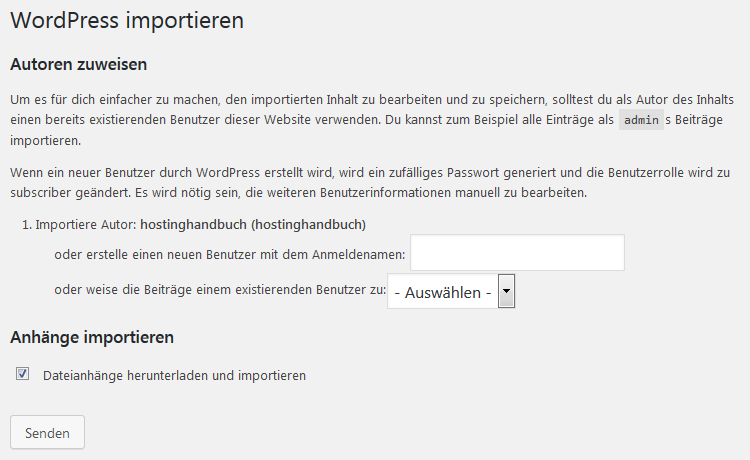
Task: Click the 'oder erstelle einen neuen Benutzer' label
Action: pos(230,254)
